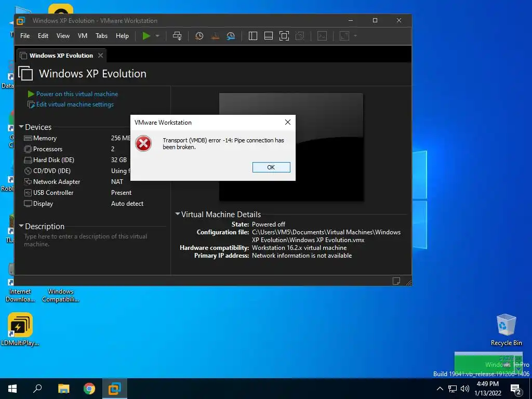Enter full screen mode icon

pos(284,36)
